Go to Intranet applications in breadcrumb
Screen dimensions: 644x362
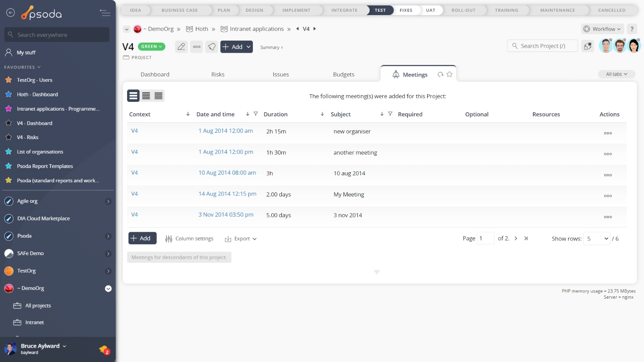257,29
